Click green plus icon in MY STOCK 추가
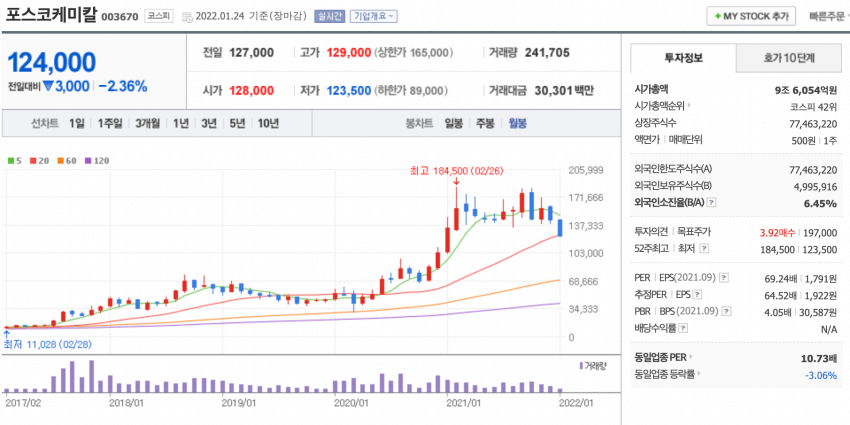The width and height of the screenshot is (850, 425). point(718,16)
